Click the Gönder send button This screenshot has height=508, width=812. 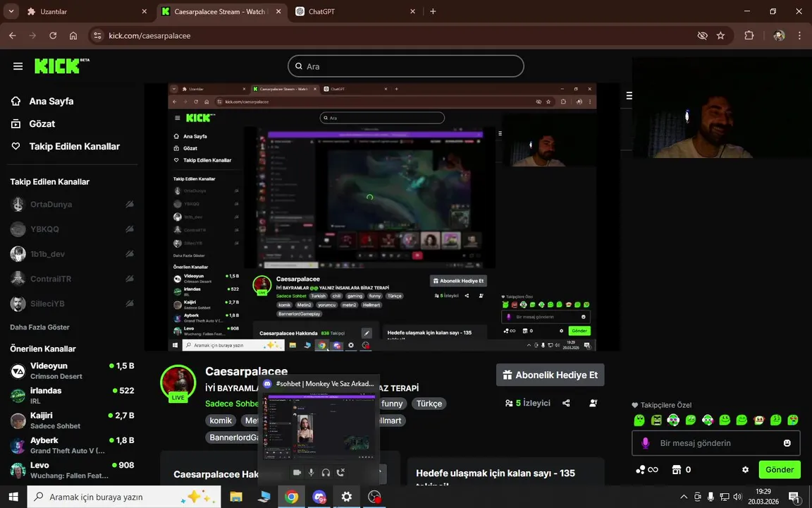point(780,470)
